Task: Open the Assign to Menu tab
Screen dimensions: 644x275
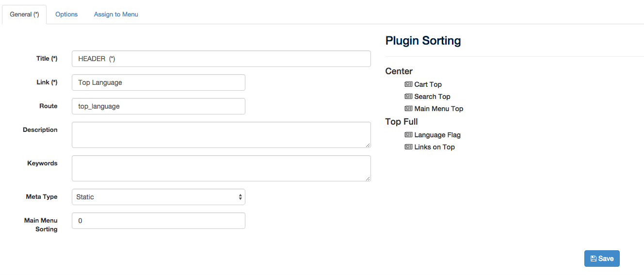Action: tap(116, 15)
